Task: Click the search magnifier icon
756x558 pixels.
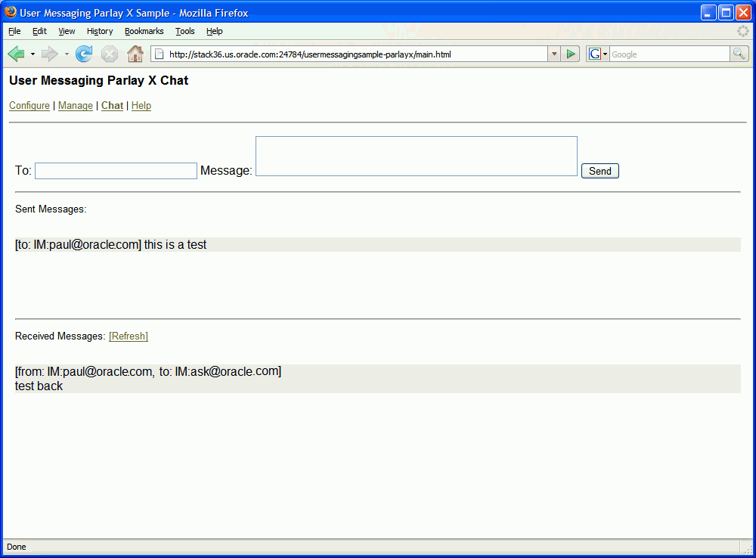Action: pyautogui.click(x=739, y=54)
